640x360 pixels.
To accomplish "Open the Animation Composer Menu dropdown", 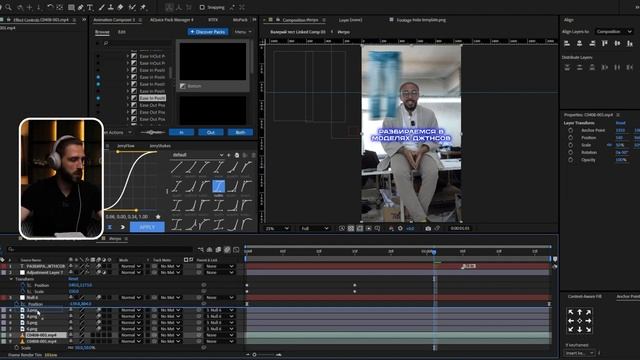I will pyautogui.click(x=242, y=32).
